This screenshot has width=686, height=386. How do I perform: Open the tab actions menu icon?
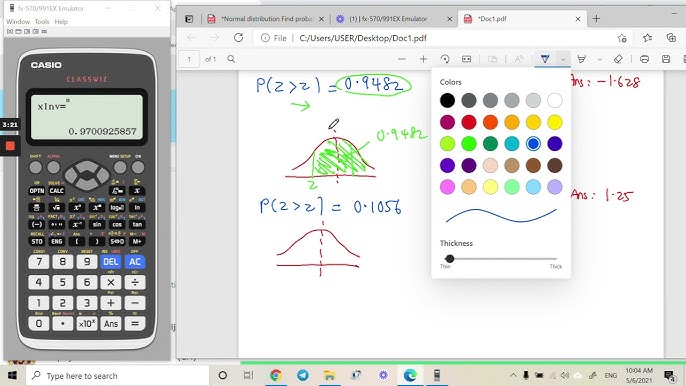coord(189,19)
